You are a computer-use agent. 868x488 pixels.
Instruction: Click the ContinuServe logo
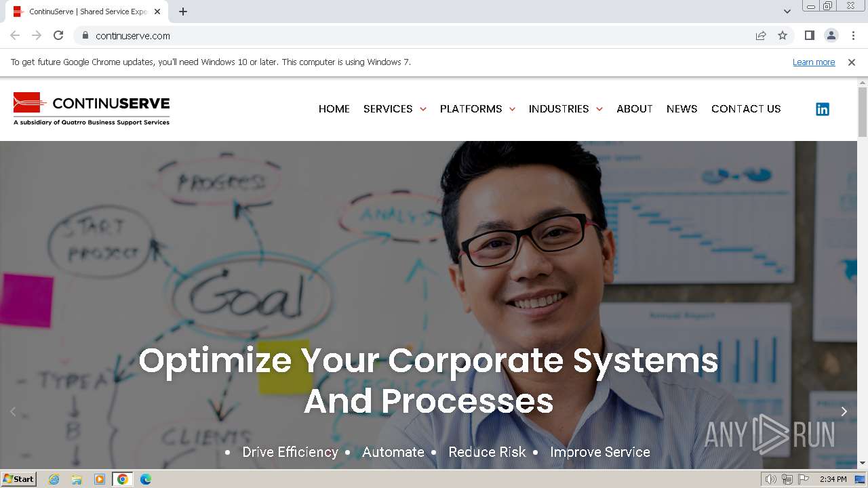92,108
